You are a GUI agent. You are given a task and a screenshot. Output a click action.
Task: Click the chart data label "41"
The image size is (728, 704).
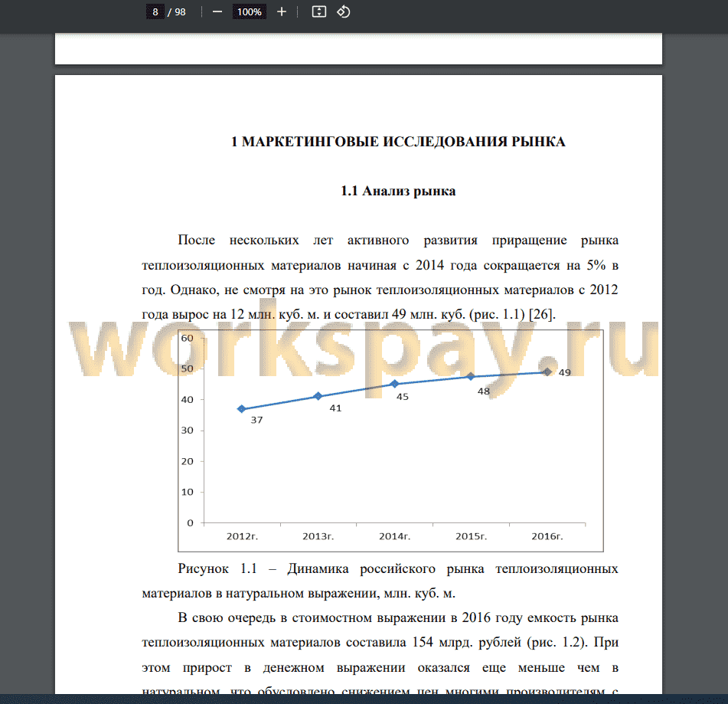pos(336,408)
